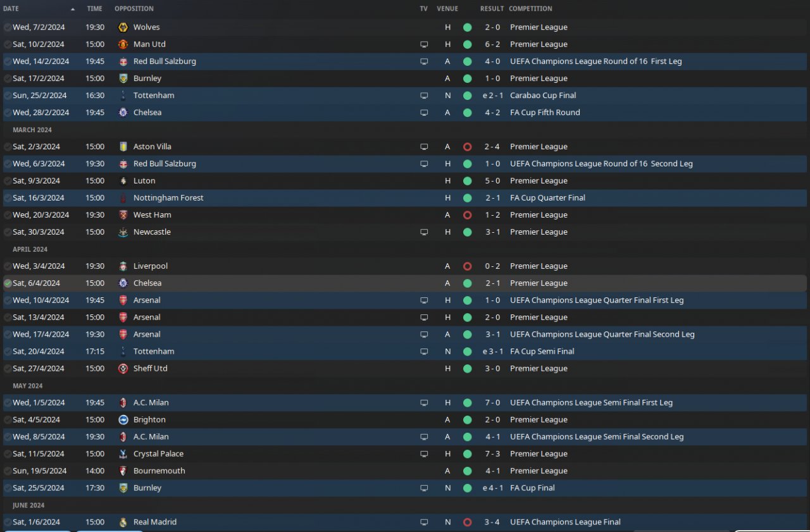This screenshot has width=810, height=532.
Task: Click the sort arrow on the Date column
Action: tap(73, 9)
